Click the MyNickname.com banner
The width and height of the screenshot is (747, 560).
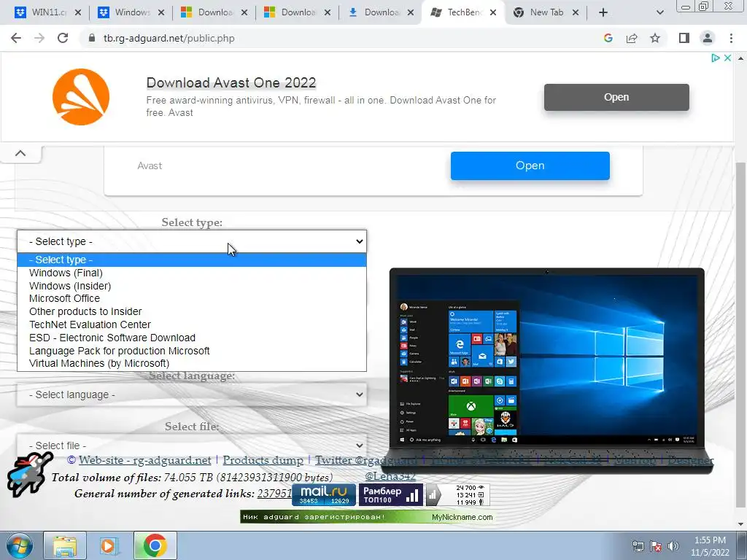click(x=366, y=517)
